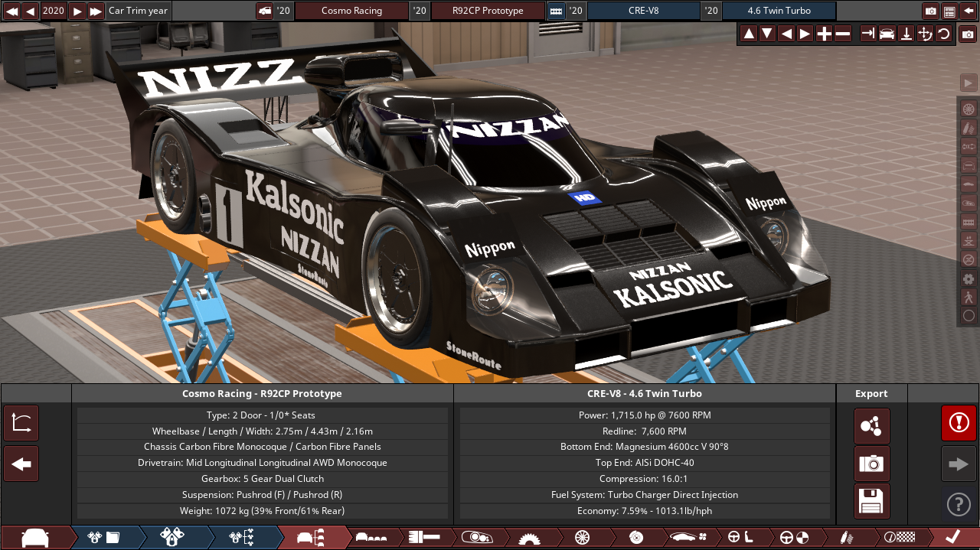Select the Cosmo Racing model name
The image size is (980, 550).
point(351,11)
